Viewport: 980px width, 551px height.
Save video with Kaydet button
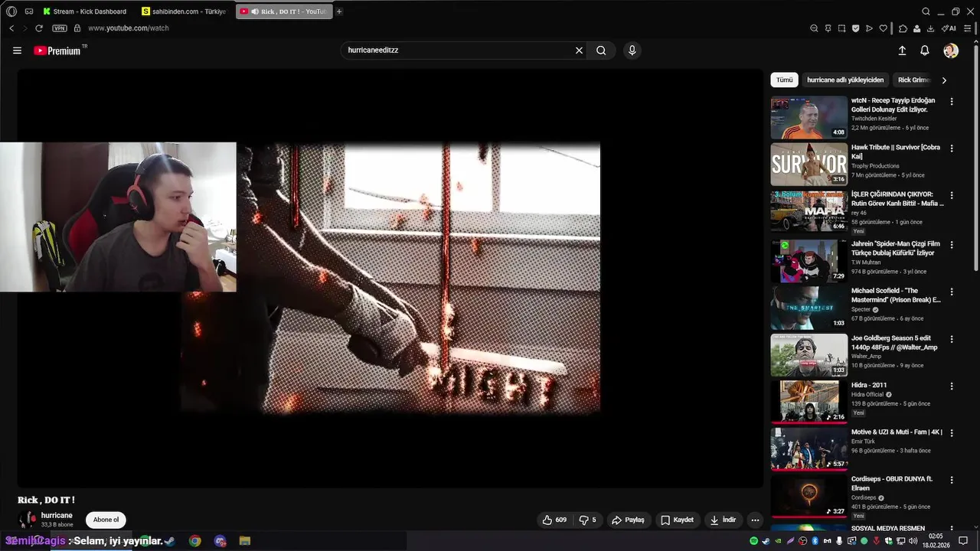point(677,520)
